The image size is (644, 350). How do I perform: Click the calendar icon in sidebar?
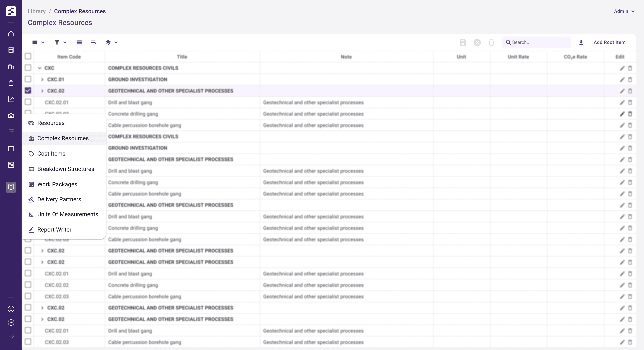point(11,148)
